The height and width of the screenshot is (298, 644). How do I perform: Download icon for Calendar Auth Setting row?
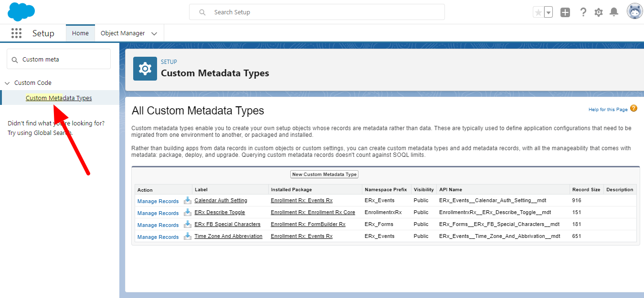coord(188,201)
